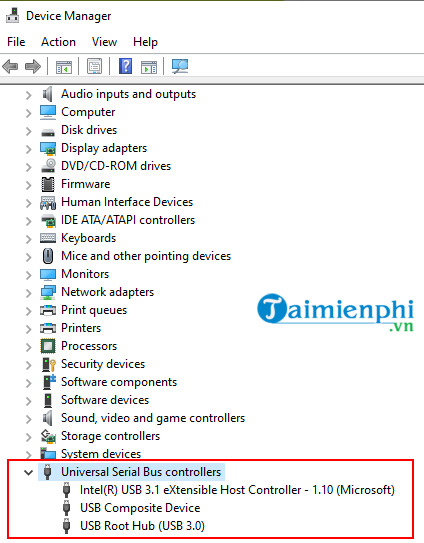
Task: Select Mice and other pointing devices label
Action: 146,256
